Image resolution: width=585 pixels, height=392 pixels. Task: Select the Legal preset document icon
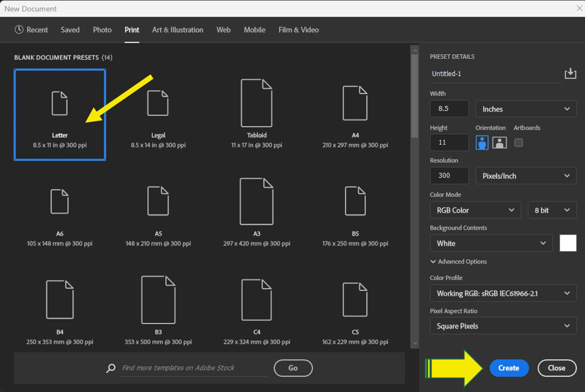[x=158, y=103]
